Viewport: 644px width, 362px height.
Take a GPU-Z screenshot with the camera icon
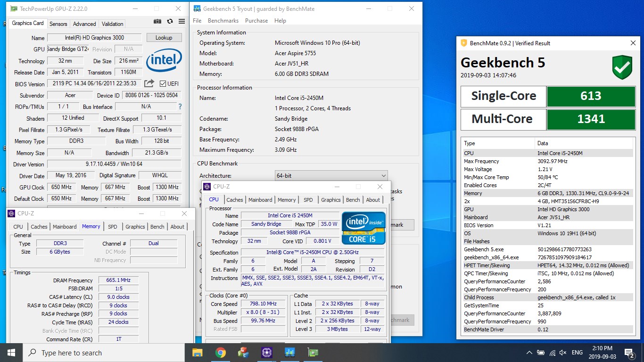[x=157, y=21]
